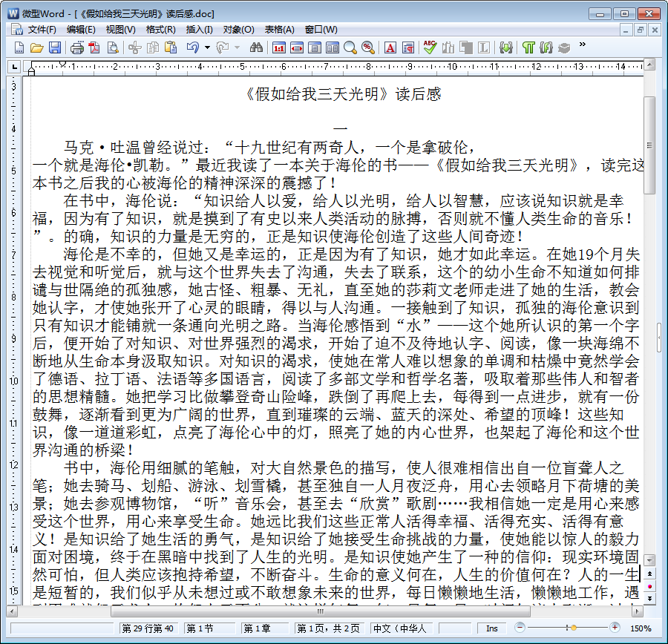Screen dimensions: 668x644
Task: Click the 150% zoom value
Action: click(641, 628)
